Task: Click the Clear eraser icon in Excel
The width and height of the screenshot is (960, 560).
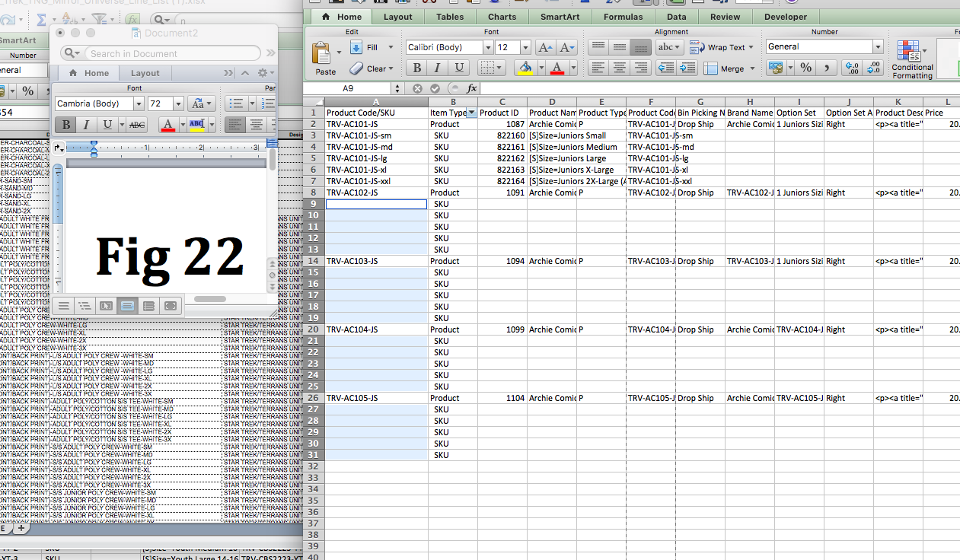Action: point(356,68)
